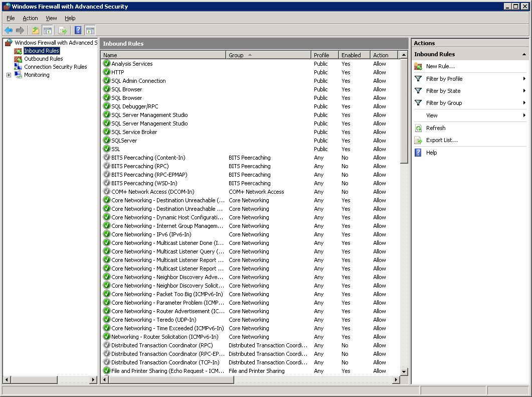Image resolution: width=532 pixels, height=397 pixels.
Task: Click the Forward navigation arrow icon
Action: (20, 30)
